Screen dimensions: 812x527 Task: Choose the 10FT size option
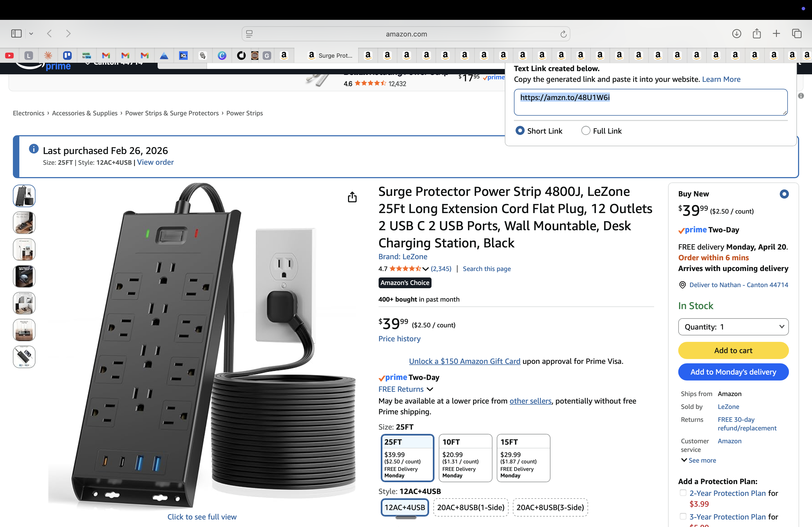(x=465, y=458)
